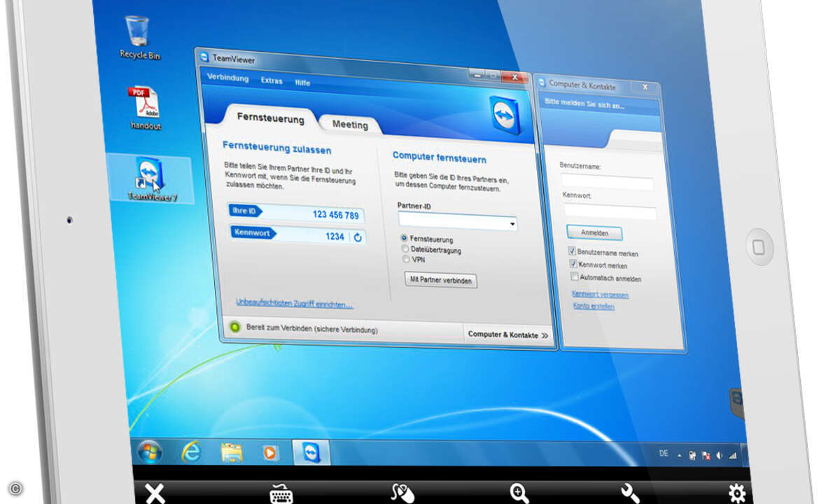Click the volume speaker tray icon
This screenshot has height=504, width=840.
click(719, 455)
